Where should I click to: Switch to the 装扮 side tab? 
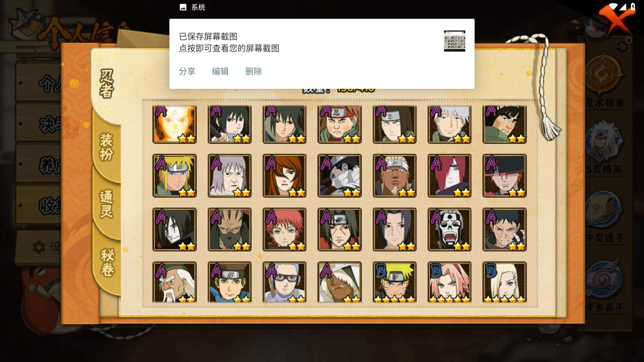[x=106, y=147]
